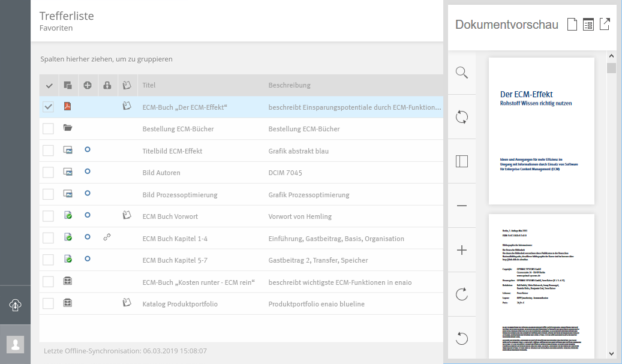Toggle the sidebar panel icon in preview
The width and height of the screenshot is (622, 364).
461,161
